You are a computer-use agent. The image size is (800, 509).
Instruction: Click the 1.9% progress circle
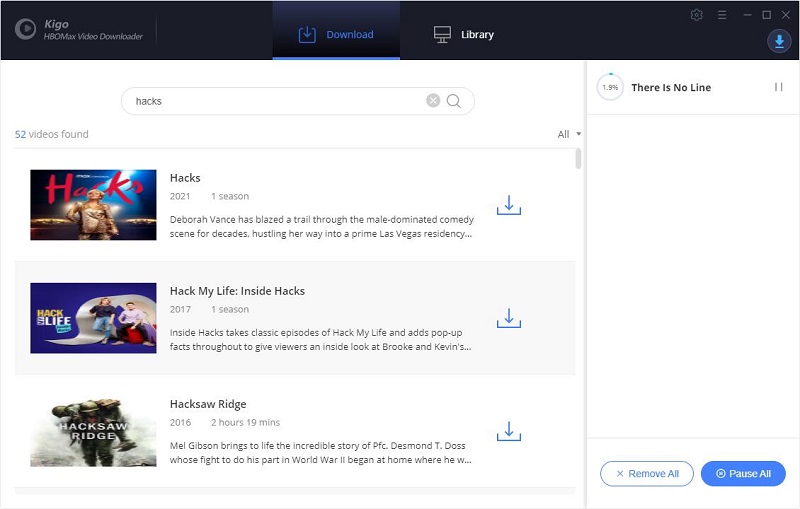pos(610,87)
